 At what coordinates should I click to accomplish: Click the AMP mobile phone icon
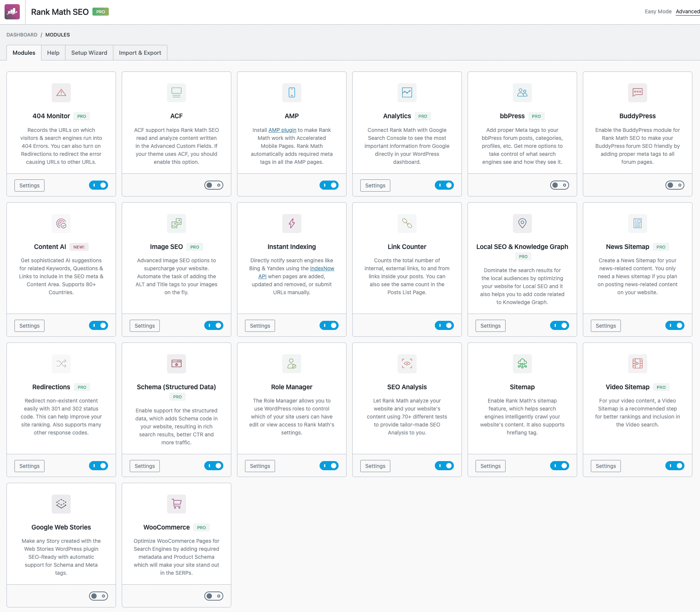coord(292,93)
